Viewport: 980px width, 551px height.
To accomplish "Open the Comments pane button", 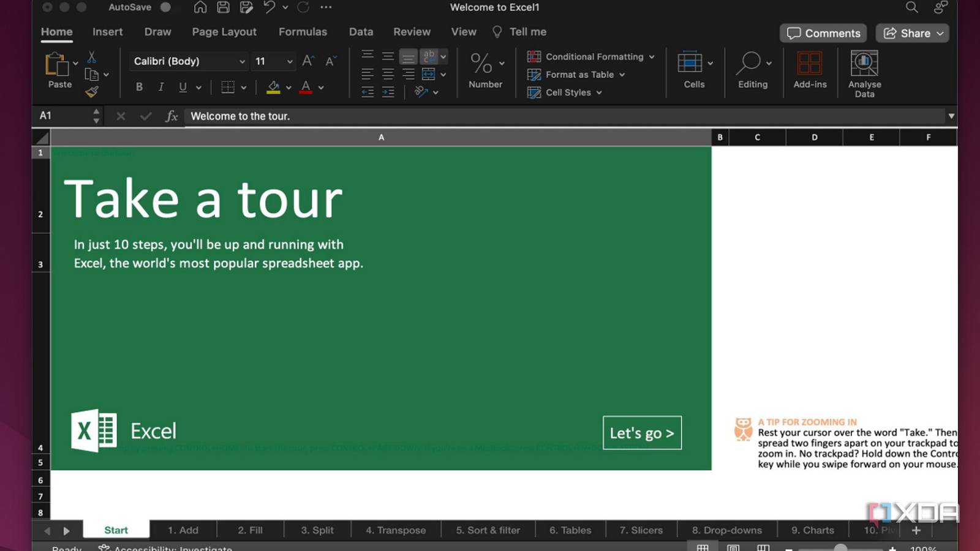I will (823, 33).
